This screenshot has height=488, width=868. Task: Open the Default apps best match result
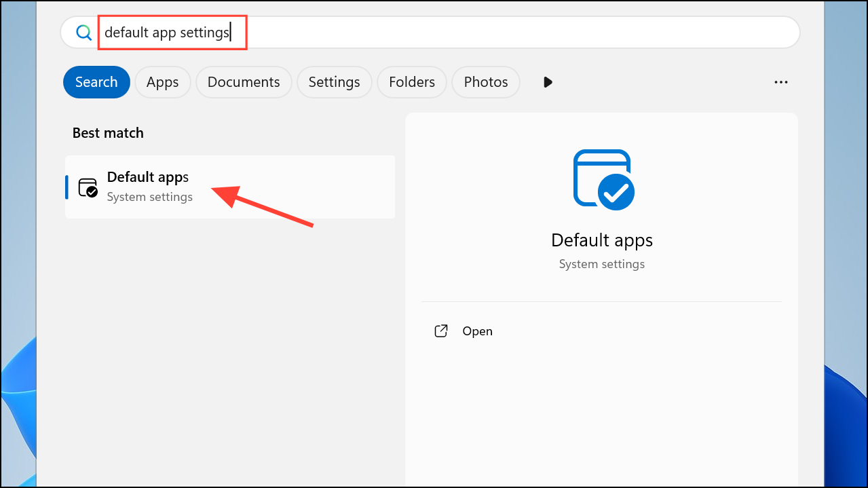[230, 187]
